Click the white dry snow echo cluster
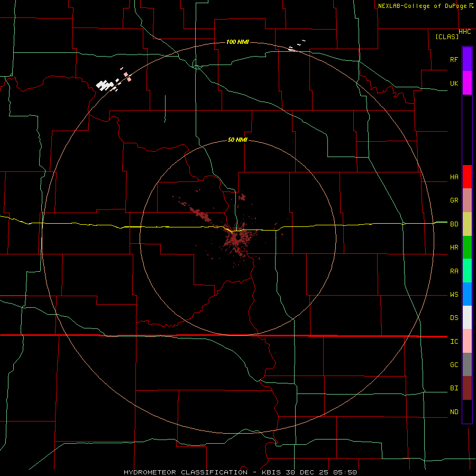 click(x=105, y=85)
